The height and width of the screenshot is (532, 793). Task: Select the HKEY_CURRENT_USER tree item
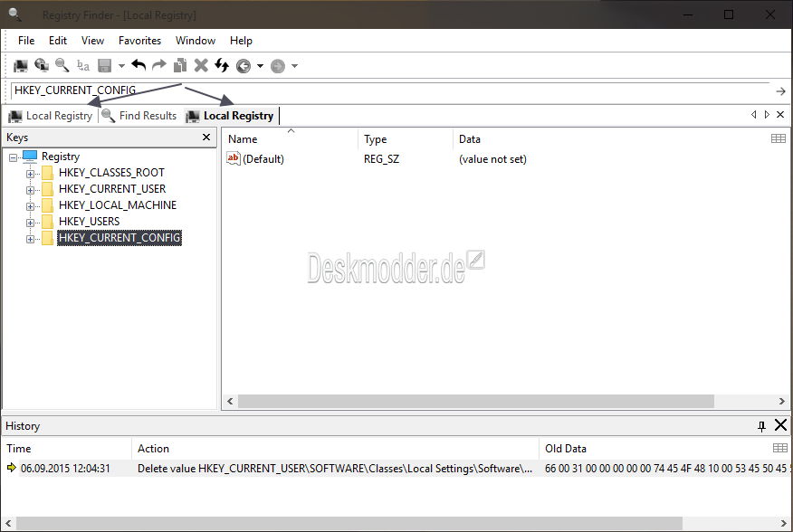pos(112,189)
